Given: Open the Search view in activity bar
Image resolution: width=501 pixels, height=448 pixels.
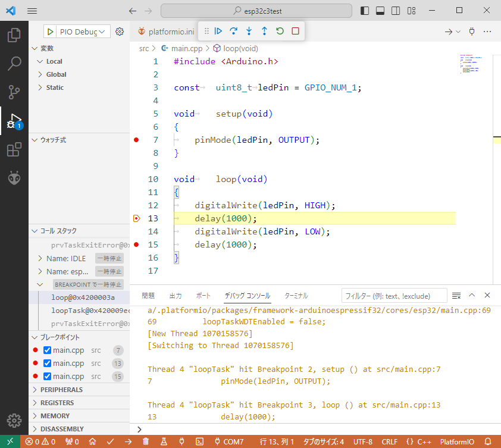Looking at the screenshot, I should coord(14,64).
